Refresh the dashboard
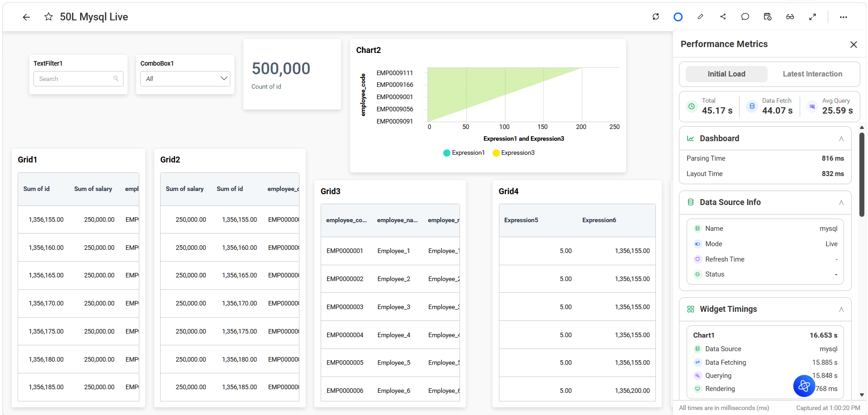The width and height of the screenshot is (868, 415). pyautogui.click(x=655, y=17)
